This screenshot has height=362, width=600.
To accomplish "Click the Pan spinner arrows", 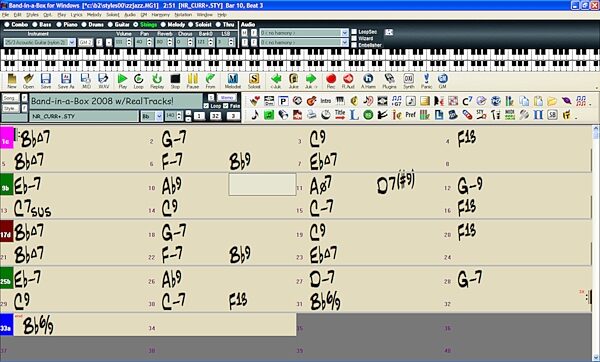I will click(150, 42).
